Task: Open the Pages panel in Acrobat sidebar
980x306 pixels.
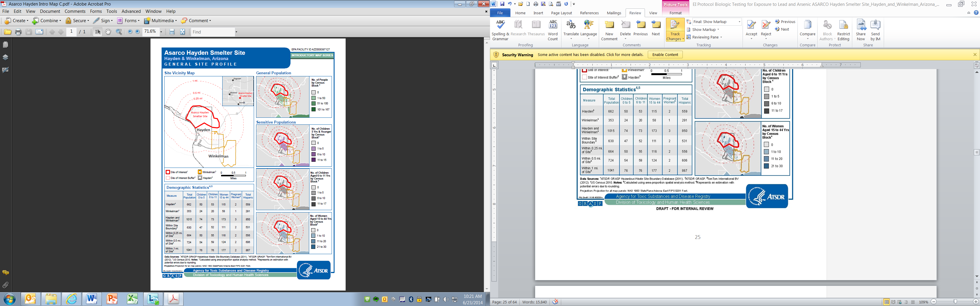Action: pyautogui.click(x=6, y=45)
